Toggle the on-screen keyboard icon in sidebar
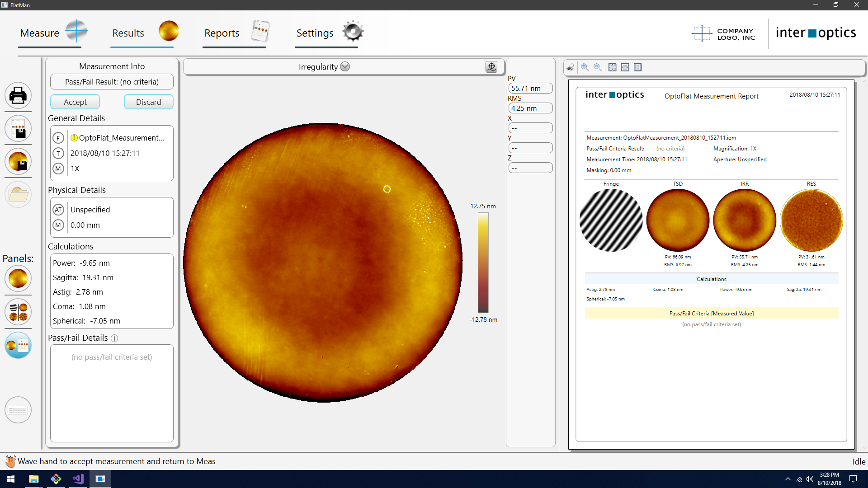The width and height of the screenshot is (868, 488). pyautogui.click(x=18, y=410)
